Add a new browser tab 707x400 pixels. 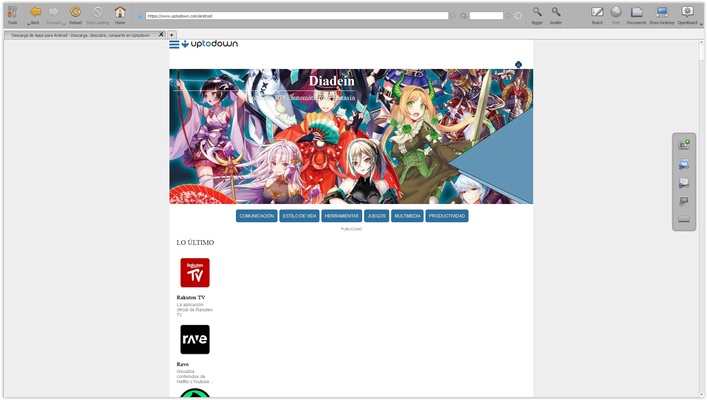172,35
